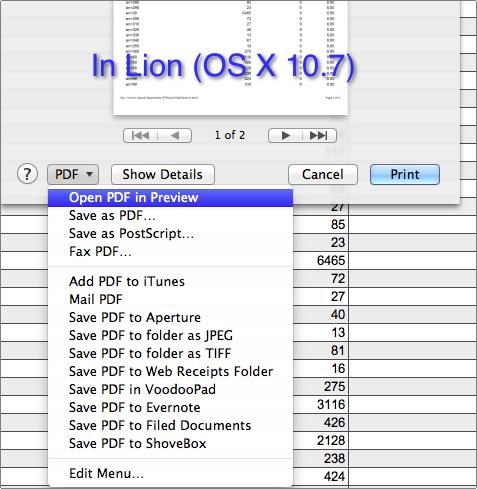
Task: Cancel the print dialog
Action: pyautogui.click(x=323, y=174)
